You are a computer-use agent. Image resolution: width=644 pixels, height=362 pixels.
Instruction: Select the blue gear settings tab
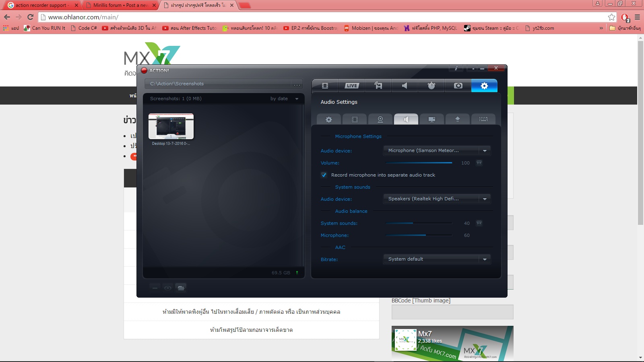[484, 86]
